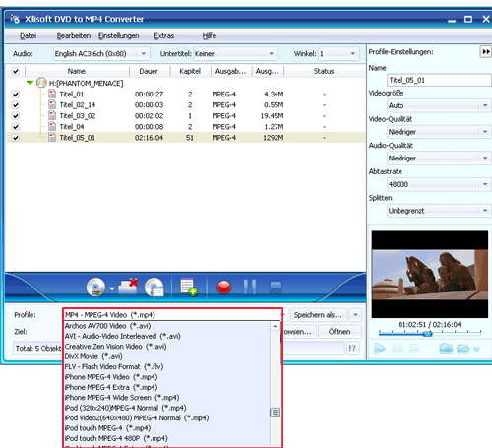Open the Einstellungen menu
This screenshot has height=448, width=492.
click(x=119, y=35)
